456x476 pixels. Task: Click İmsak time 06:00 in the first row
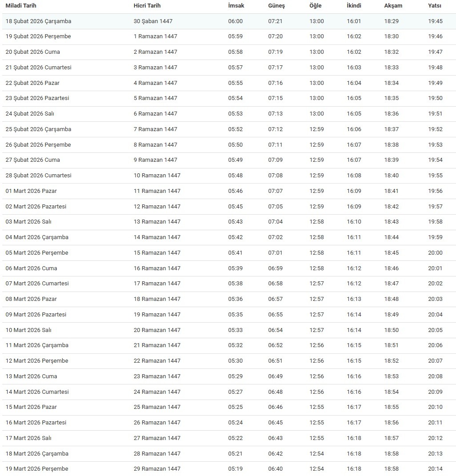click(236, 21)
